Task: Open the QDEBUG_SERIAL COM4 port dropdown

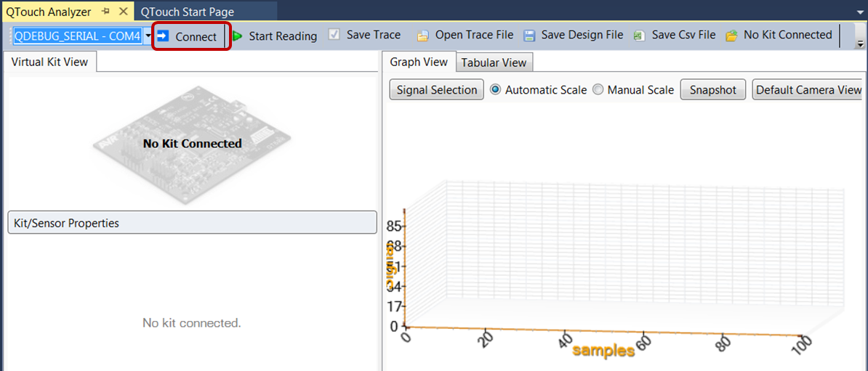Action: (x=148, y=36)
